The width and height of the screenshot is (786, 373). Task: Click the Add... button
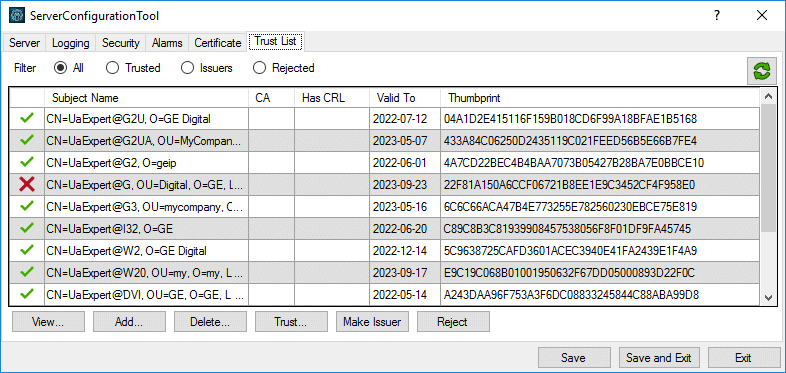129,322
